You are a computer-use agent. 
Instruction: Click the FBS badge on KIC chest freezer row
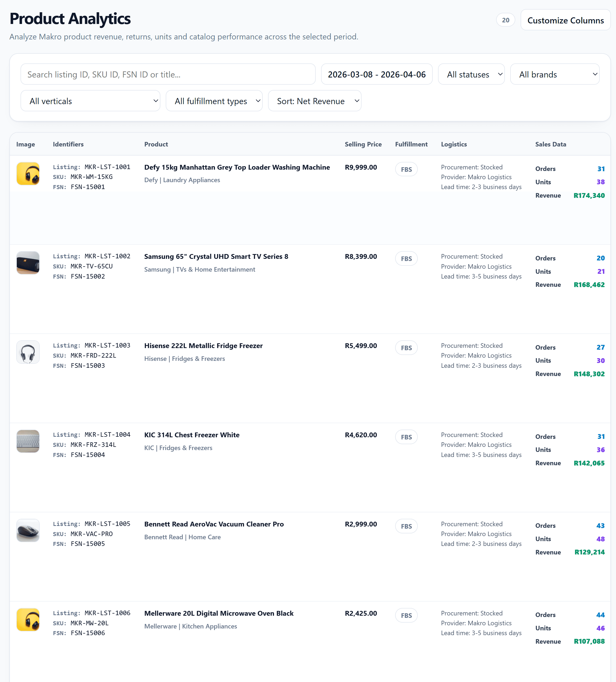(x=406, y=437)
